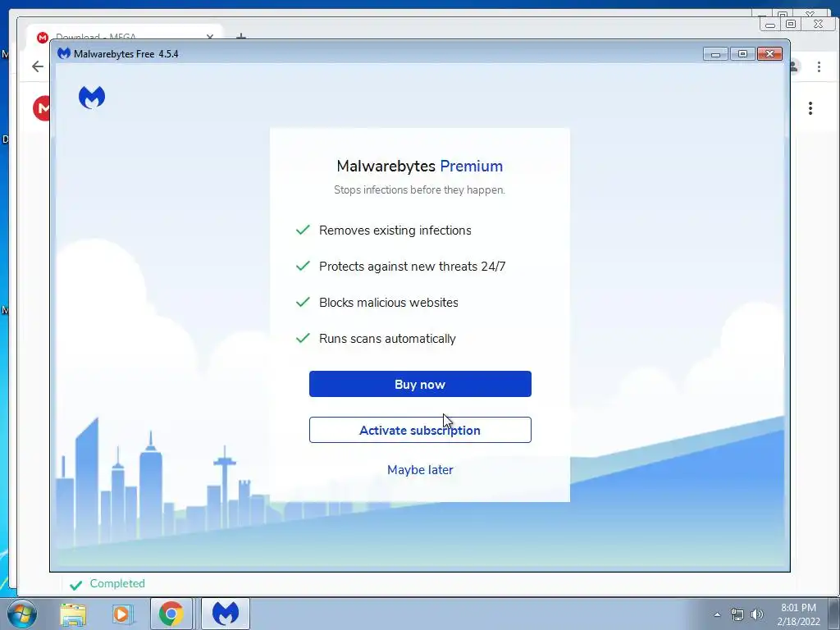Click the Removes existing infections text
Viewport: 840px width, 630px height.
point(395,231)
